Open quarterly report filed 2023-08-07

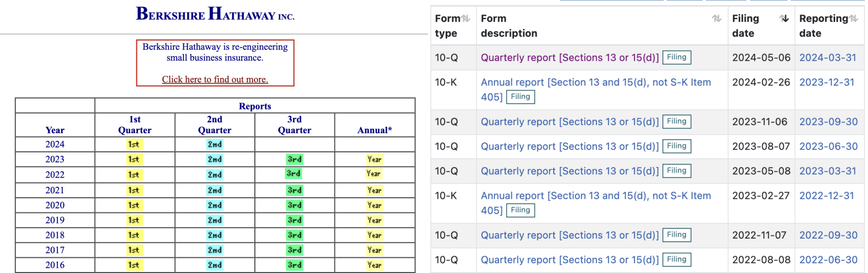pyautogui.click(x=570, y=146)
